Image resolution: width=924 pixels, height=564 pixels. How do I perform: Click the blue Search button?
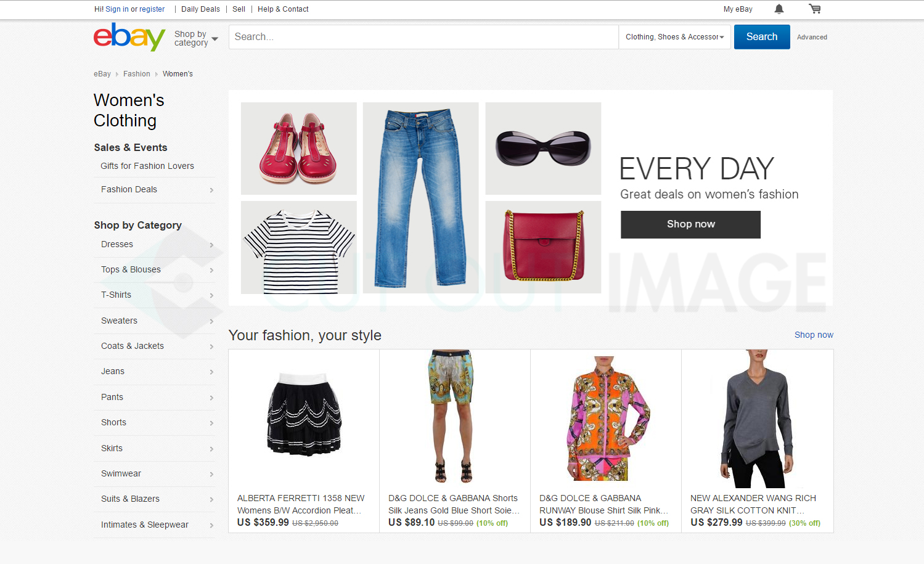click(x=762, y=37)
